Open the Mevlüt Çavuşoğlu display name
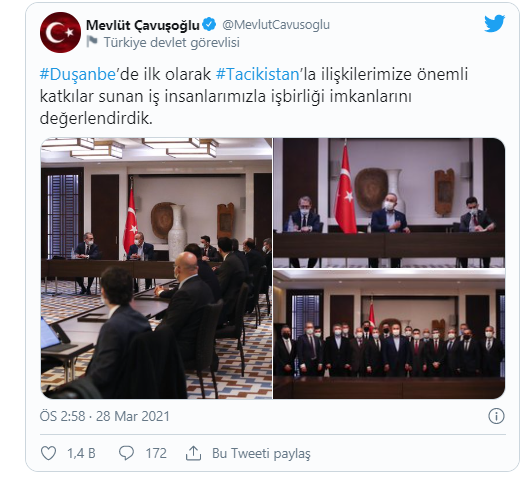Image resolution: width=531 pixels, height=479 pixels. tap(143, 25)
